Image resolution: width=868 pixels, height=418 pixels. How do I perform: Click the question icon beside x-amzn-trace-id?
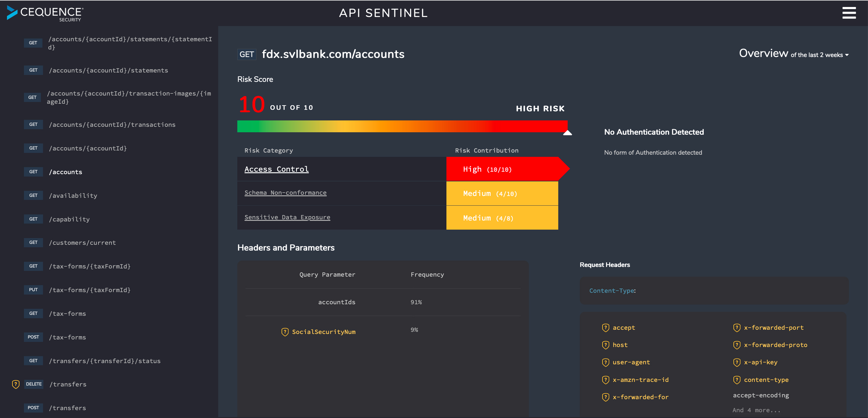(x=605, y=379)
